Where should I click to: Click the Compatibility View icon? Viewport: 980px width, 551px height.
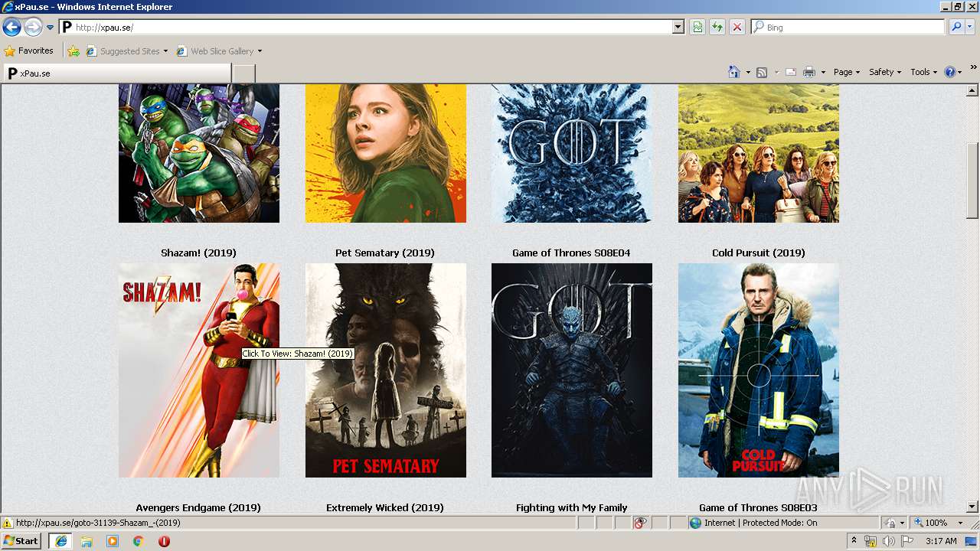click(x=697, y=27)
